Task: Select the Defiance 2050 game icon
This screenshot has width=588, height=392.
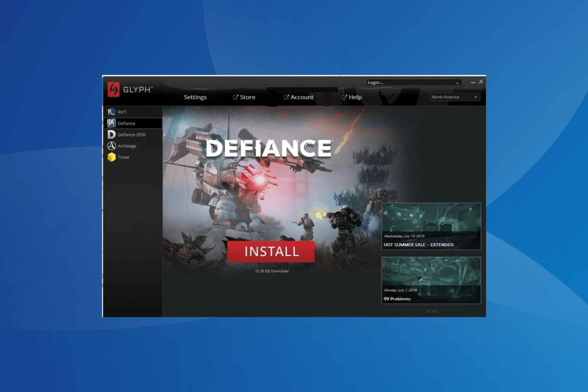Action: point(111,134)
